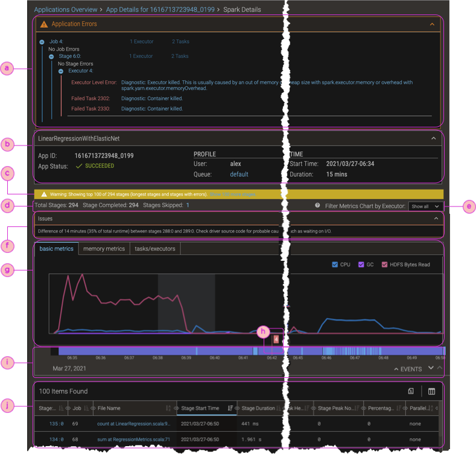This screenshot has width=476, height=454.
Task: Click the down chevron next to EVENTS
Action: click(x=431, y=368)
